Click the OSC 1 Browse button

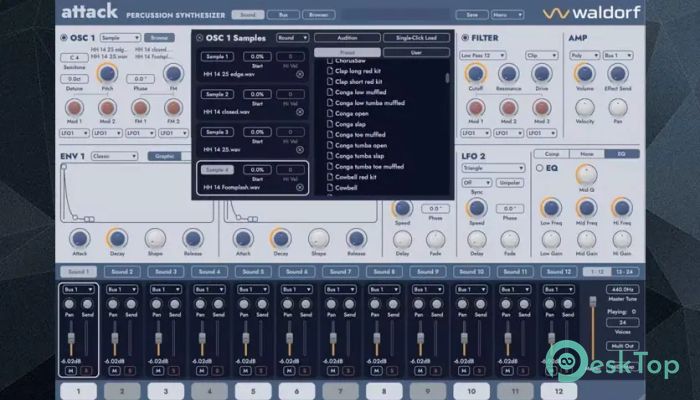tap(159, 38)
